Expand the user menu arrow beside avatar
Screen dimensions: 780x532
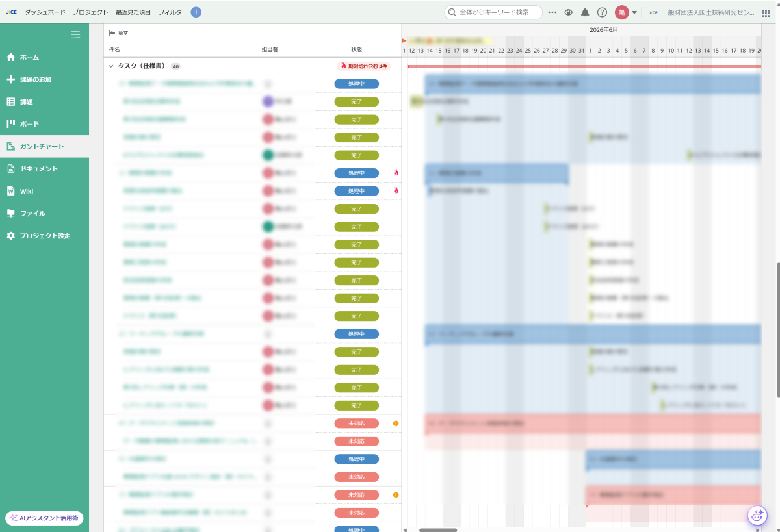[634, 12]
